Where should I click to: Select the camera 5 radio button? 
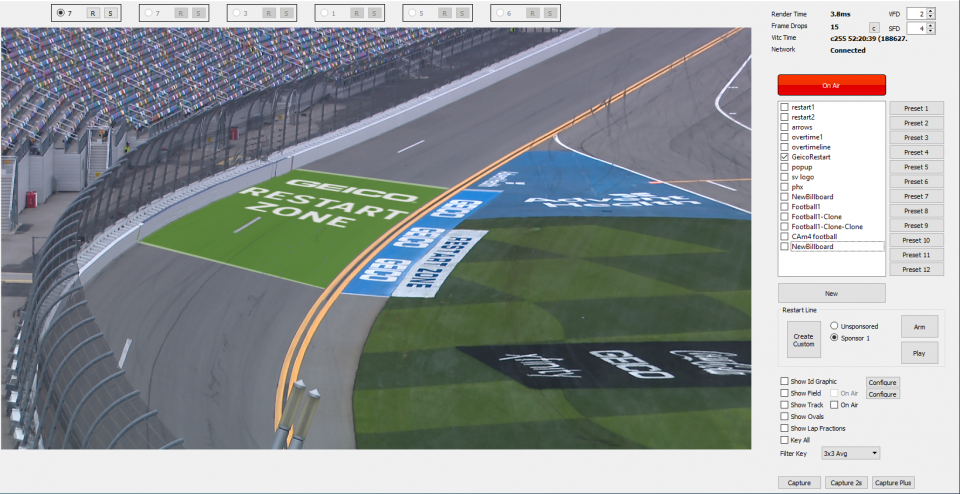click(412, 13)
